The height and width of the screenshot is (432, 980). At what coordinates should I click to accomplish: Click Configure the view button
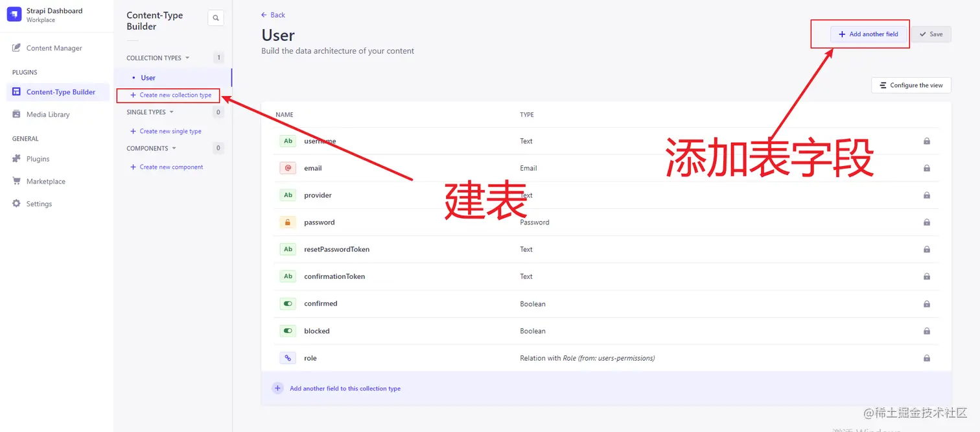click(911, 85)
